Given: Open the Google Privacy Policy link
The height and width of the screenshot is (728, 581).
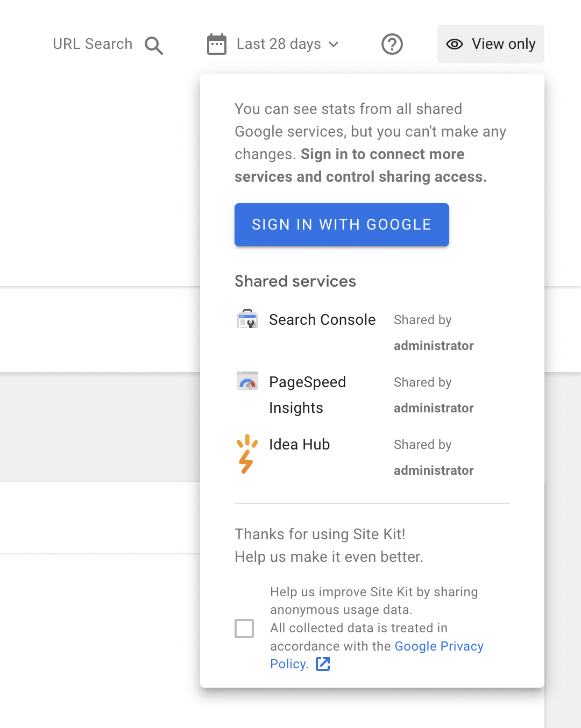Looking at the screenshot, I should pos(439,646).
